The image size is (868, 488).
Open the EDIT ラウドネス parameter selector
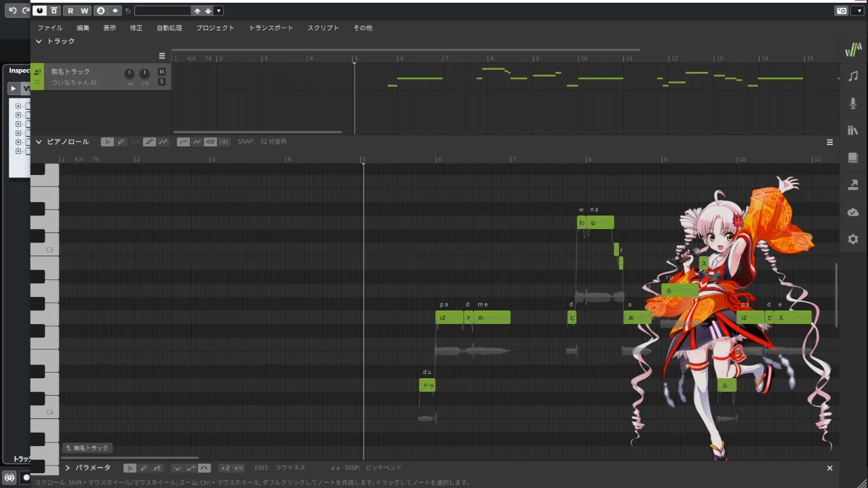pos(280,468)
